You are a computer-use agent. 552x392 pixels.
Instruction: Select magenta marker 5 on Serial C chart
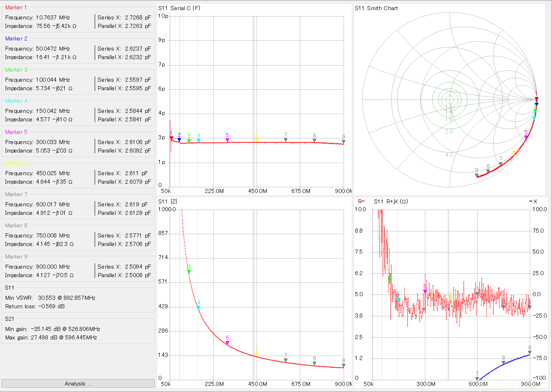click(227, 140)
